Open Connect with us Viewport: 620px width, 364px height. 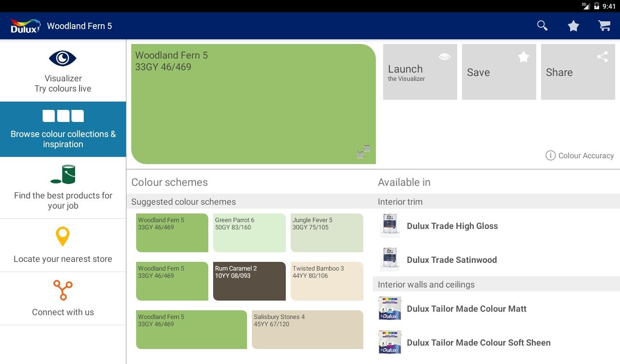63,299
